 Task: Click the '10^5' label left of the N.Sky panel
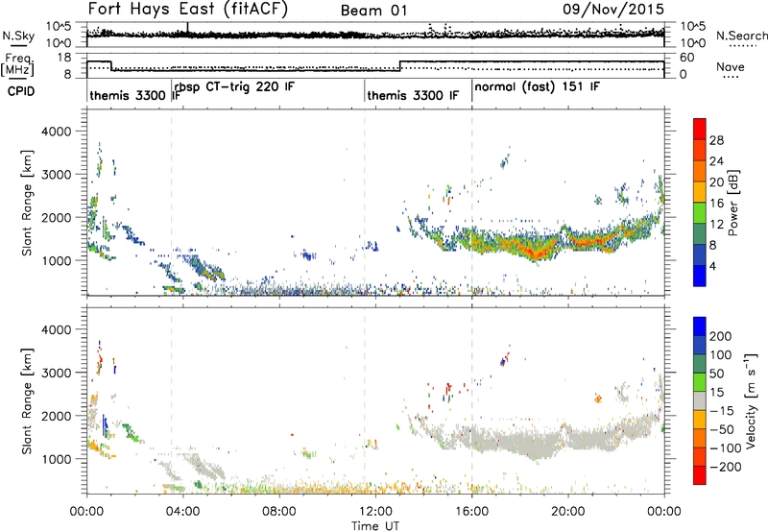click(59, 26)
